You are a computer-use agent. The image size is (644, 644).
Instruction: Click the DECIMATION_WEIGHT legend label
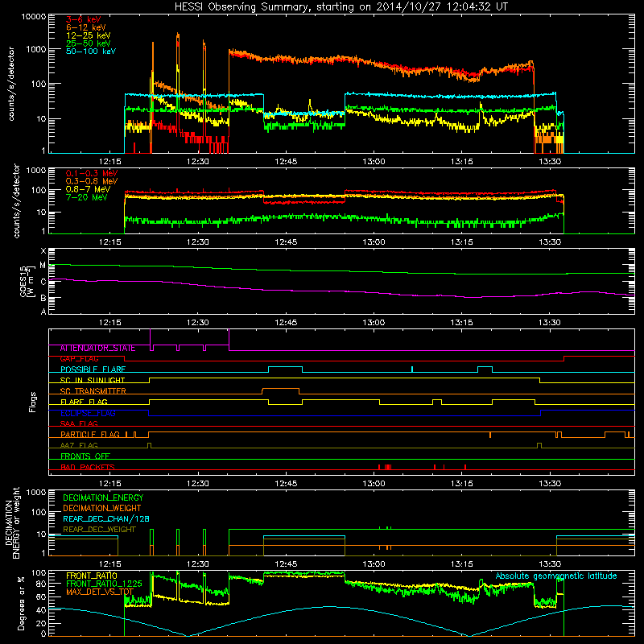[x=102, y=508]
